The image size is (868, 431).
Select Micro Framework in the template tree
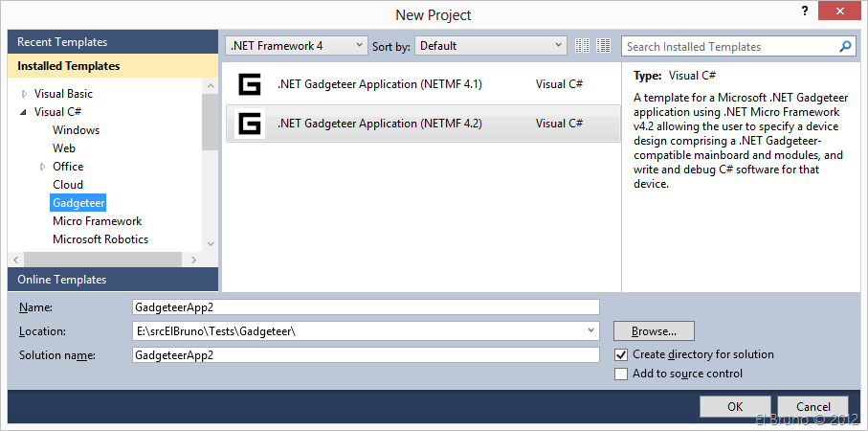coord(97,221)
